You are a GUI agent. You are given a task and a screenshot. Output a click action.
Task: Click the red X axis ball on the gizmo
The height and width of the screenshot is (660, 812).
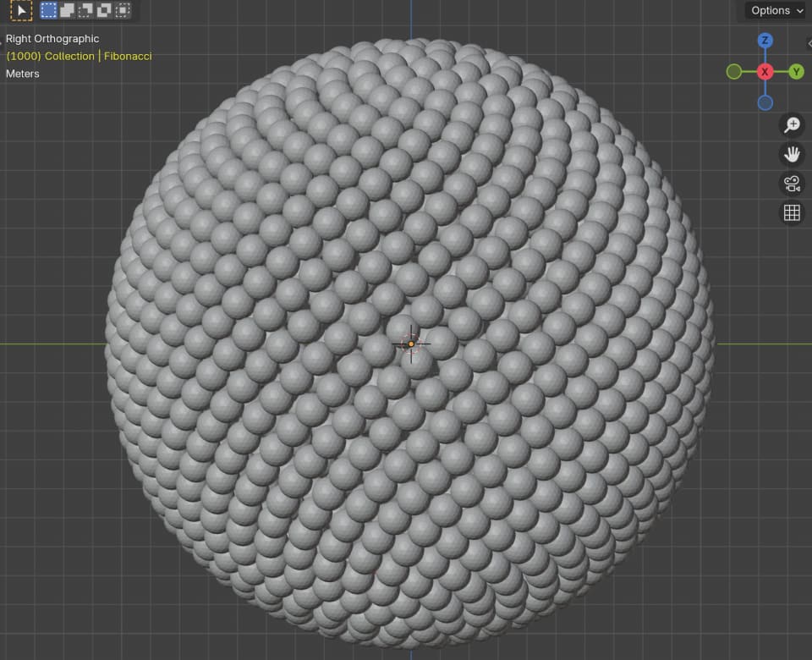(765, 72)
